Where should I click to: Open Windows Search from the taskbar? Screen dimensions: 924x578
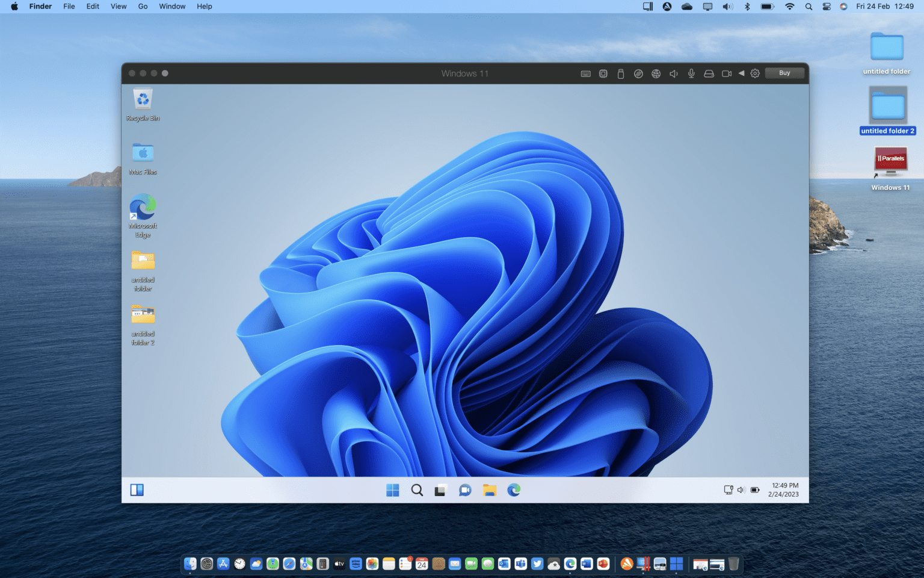[417, 490]
